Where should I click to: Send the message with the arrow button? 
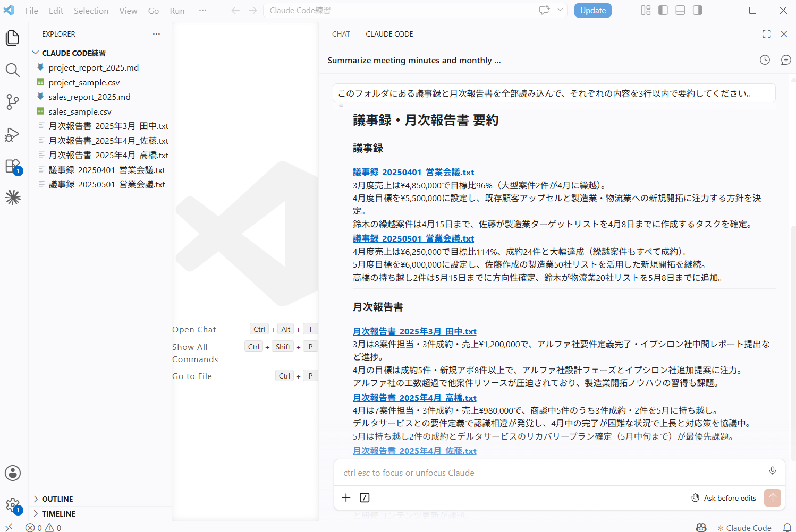point(773,497)
